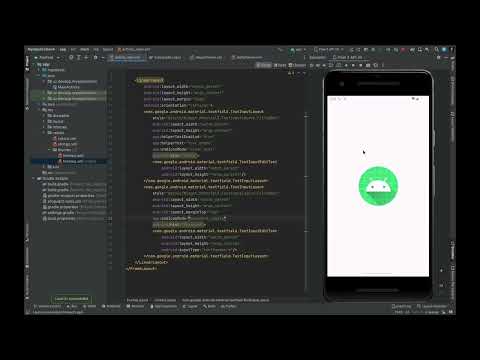Select colors.xml in values folder
This screenshot has width=480, height=360.
point(65,138)
